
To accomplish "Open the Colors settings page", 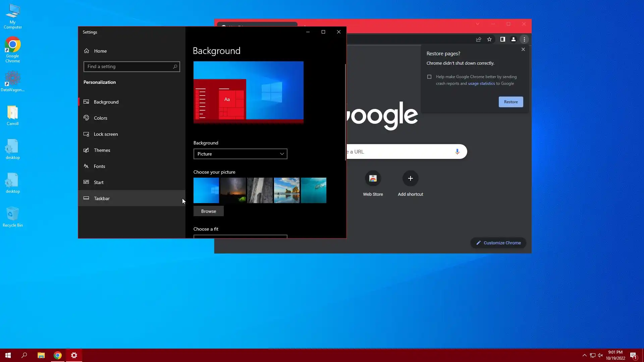I will [101, 118].
